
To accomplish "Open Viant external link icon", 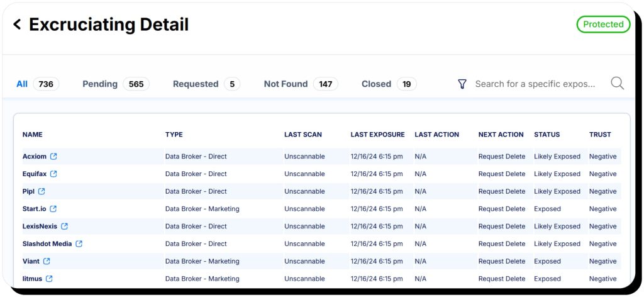I will (47, 261).
